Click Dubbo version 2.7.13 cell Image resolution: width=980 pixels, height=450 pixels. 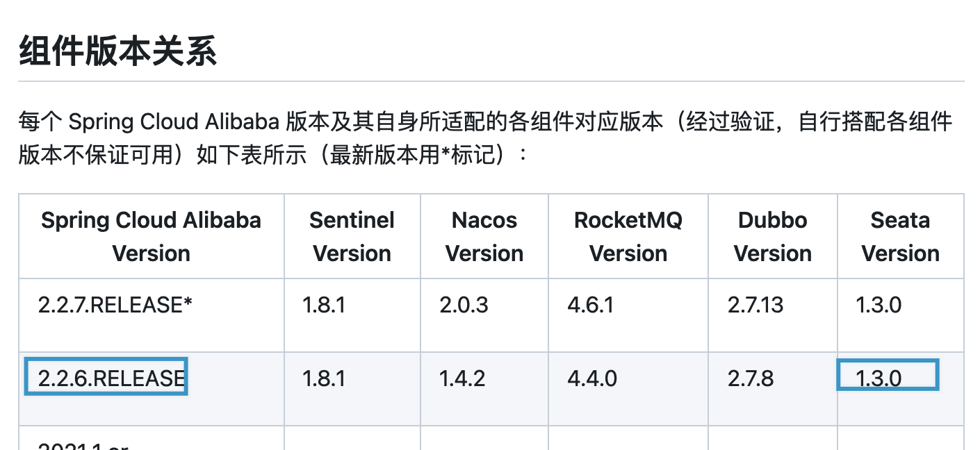(756, 305)
